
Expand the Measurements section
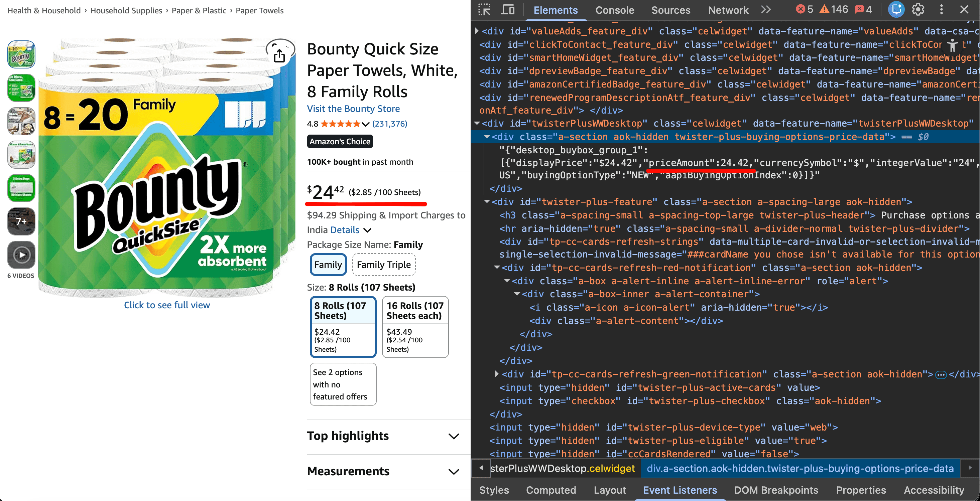tap(383, 471)
